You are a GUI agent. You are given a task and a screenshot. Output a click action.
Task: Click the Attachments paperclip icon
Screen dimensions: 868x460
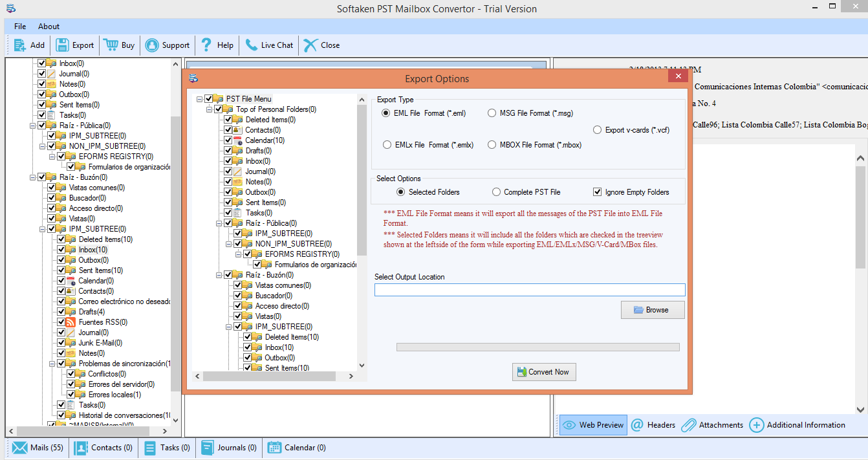coord(688,425)
